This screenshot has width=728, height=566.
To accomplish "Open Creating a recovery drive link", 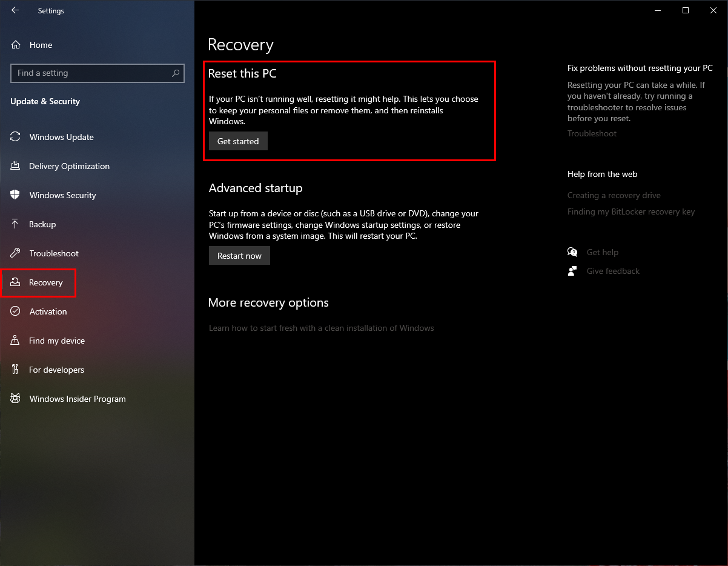I will click(x=614, y=195).
